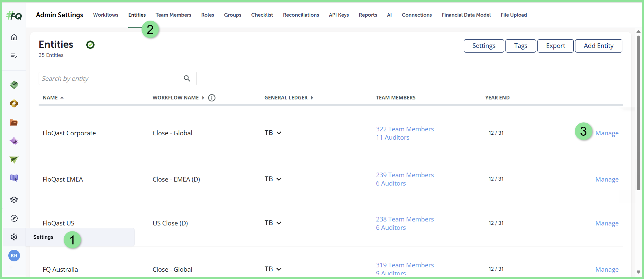Viewport: 644px width, 279px height.
Task: Open the 322 Team Members link
Action: [405, 129]
